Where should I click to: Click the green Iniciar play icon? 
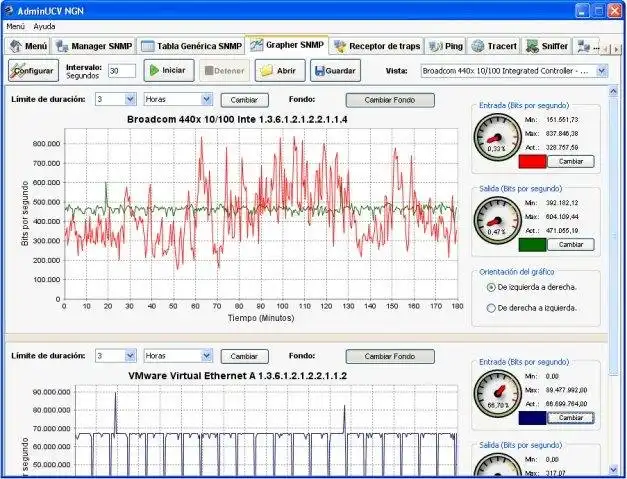(154, 70)
